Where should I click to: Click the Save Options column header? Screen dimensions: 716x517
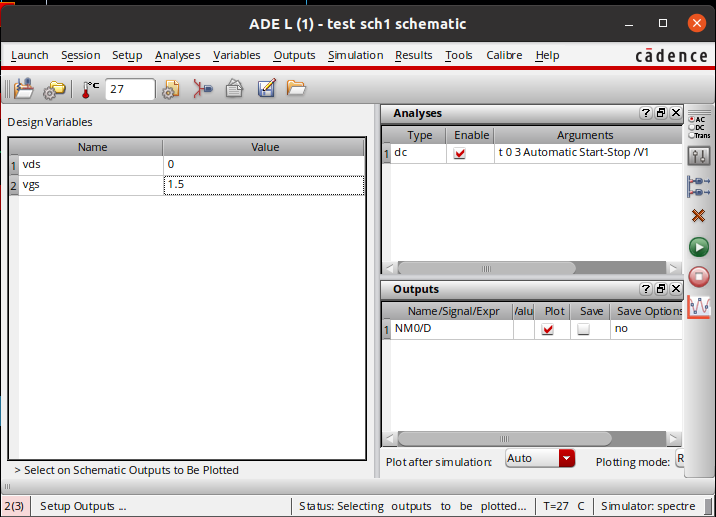pos(647,311)
